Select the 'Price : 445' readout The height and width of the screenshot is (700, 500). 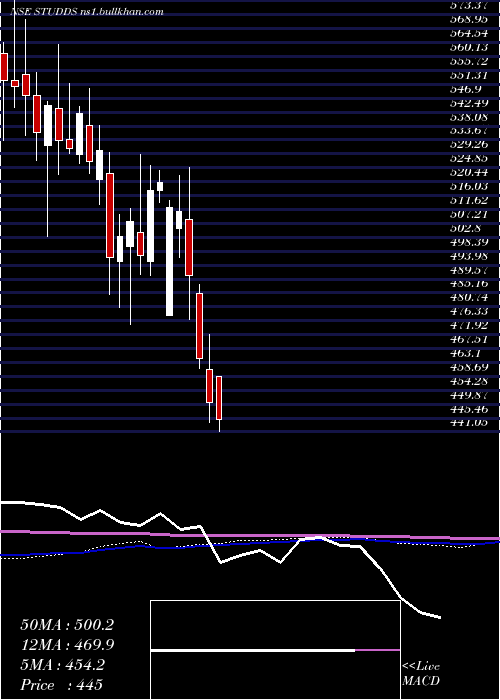tap(62, 685)
